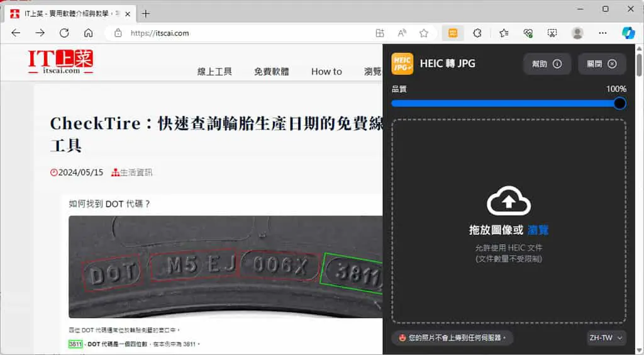The height and width of the screenshot is (355, 644).
Task: Go to browser home page
Action: tap(88, 33)
